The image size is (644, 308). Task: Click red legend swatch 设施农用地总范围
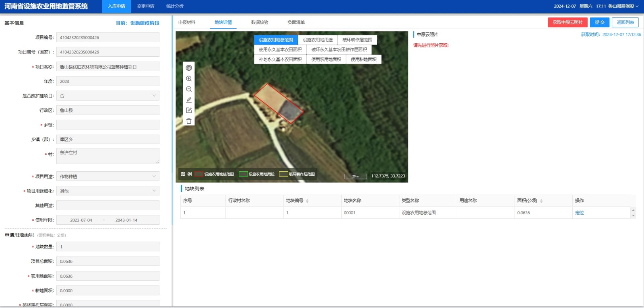tap(199, 174)
